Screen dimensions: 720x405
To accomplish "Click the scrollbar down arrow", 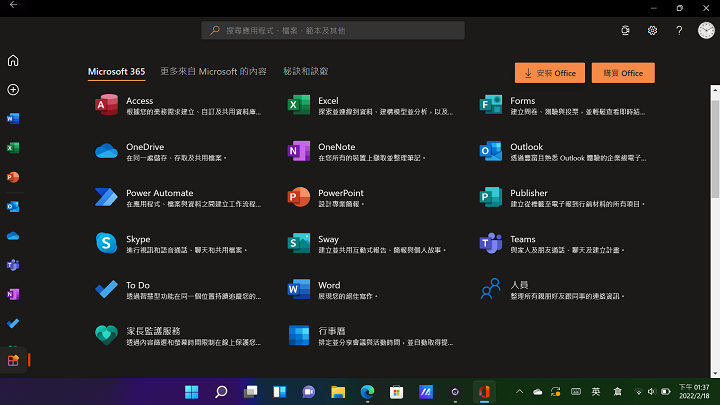I will coord(715,373).
